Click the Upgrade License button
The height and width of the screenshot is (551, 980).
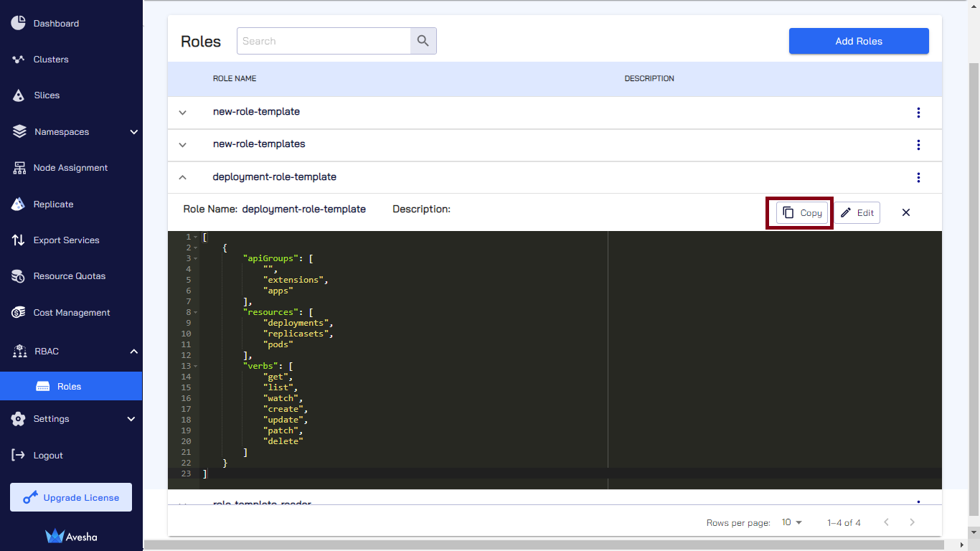71,497
